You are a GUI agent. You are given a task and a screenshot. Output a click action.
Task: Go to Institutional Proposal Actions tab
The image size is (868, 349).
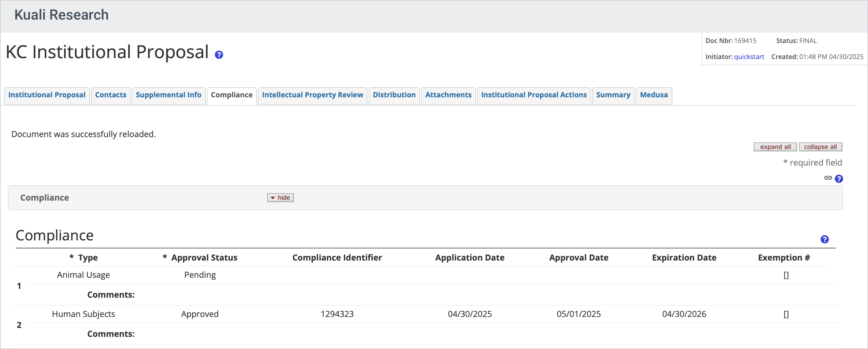533,95
